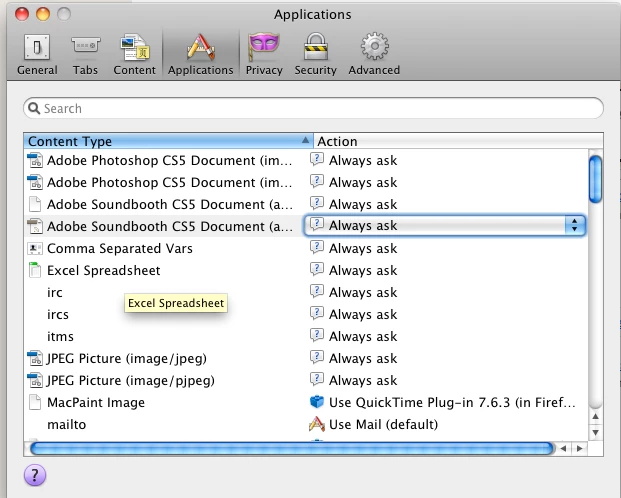
Task: Open the Privacy mask pane
Action: tap(264, 54)
